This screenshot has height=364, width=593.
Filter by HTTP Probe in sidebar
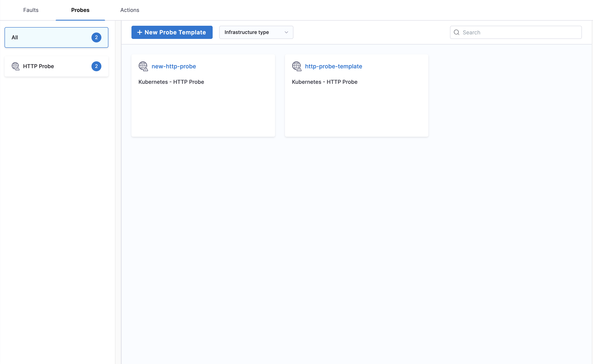click(x=39, y=66)
